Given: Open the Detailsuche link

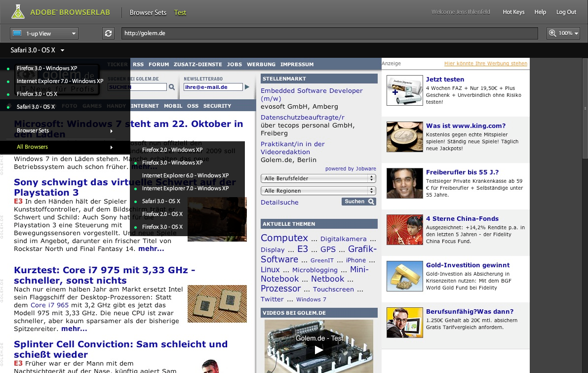Looking at the screenshot, I should point(279,202).
